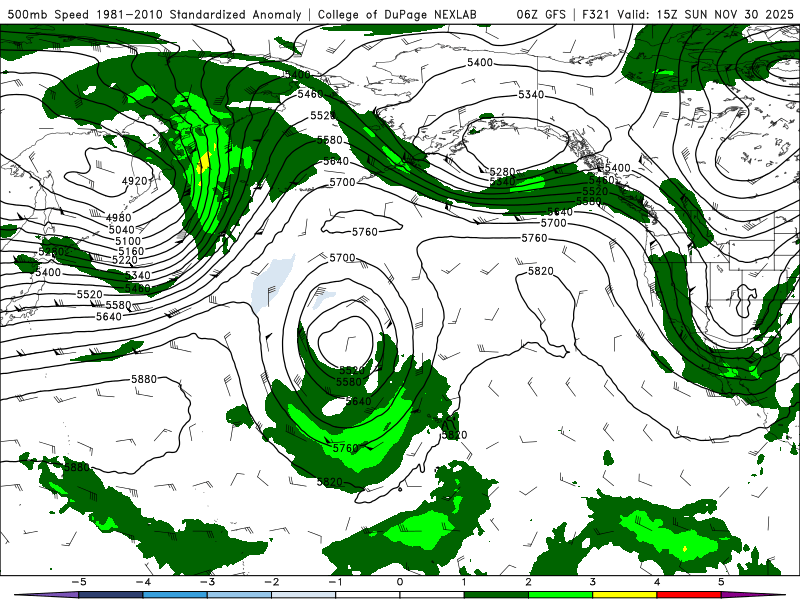Click the 2 tick label on the legend
This screenshot has height=600, width=800.
528,582
